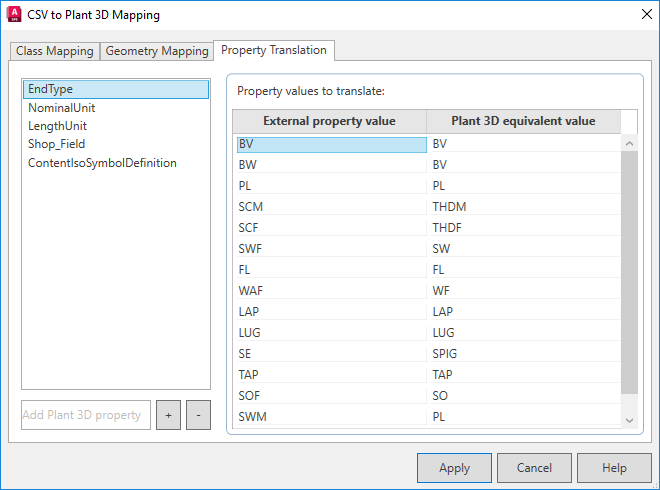Select ContentIsoSymbolDefinition property
660x490 pixels.
[116, 163]
